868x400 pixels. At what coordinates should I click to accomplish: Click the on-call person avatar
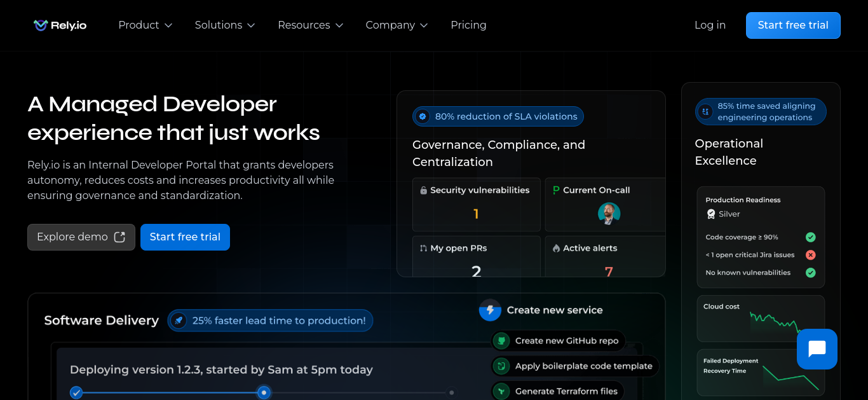609,214
